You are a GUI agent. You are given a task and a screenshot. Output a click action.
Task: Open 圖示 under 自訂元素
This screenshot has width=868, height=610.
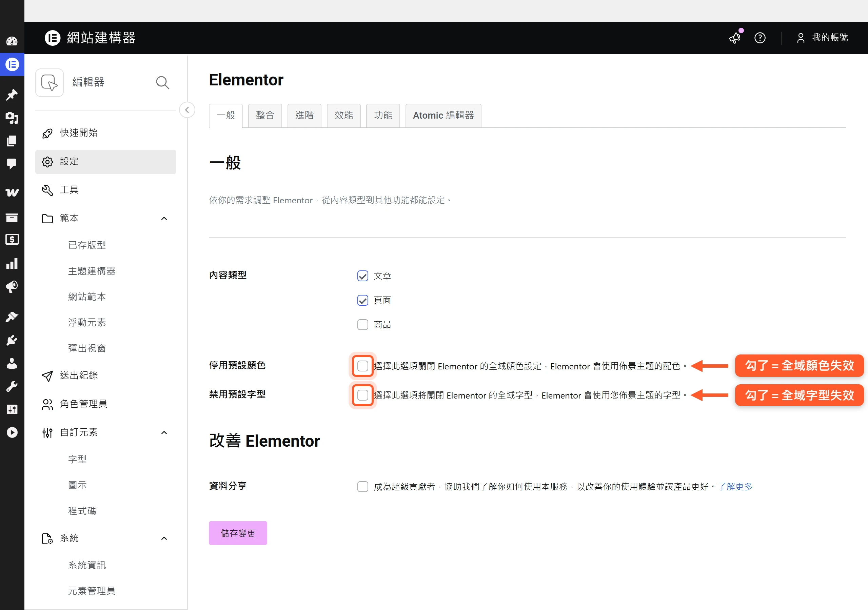(x=78, y=485)
